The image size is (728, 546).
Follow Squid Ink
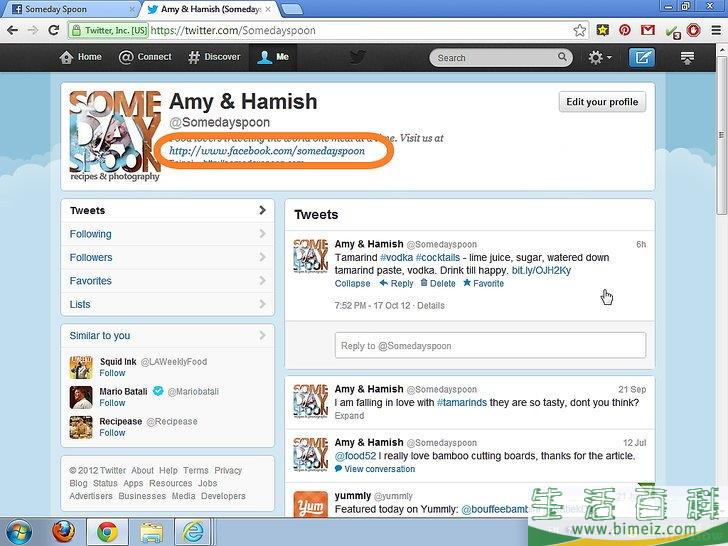(x=112, y=373)
